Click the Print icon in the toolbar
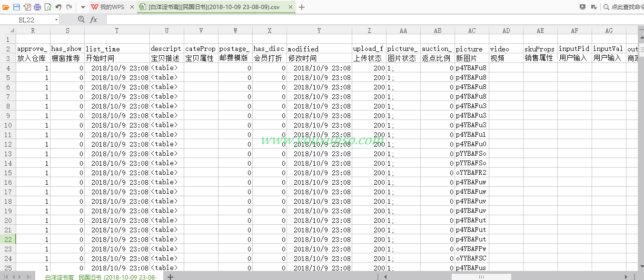Screen dimensions: 644x280 (x=37, y=7)
